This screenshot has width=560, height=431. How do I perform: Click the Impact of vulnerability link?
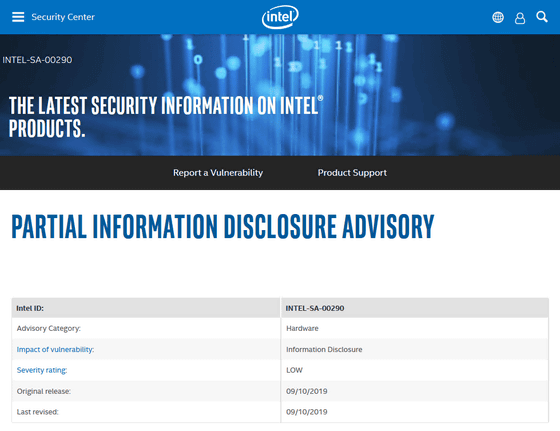pyautogui.click(x=55, y=349)
